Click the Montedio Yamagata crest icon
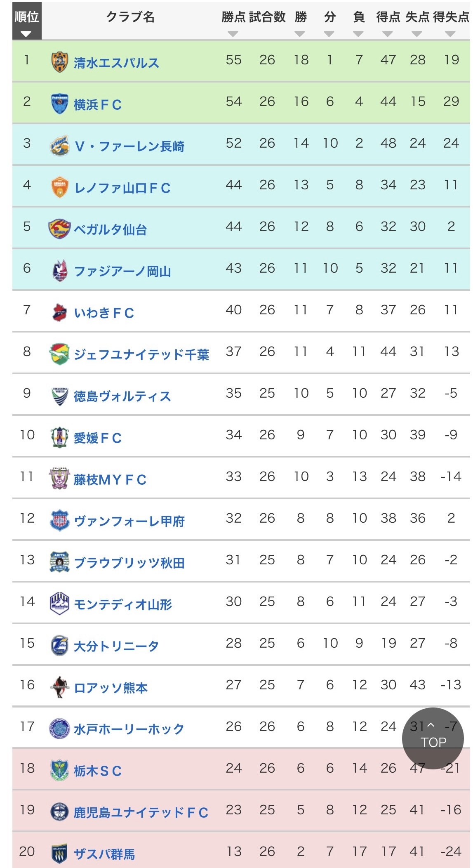This screenshot has width=473, height=868. (60, 604)
